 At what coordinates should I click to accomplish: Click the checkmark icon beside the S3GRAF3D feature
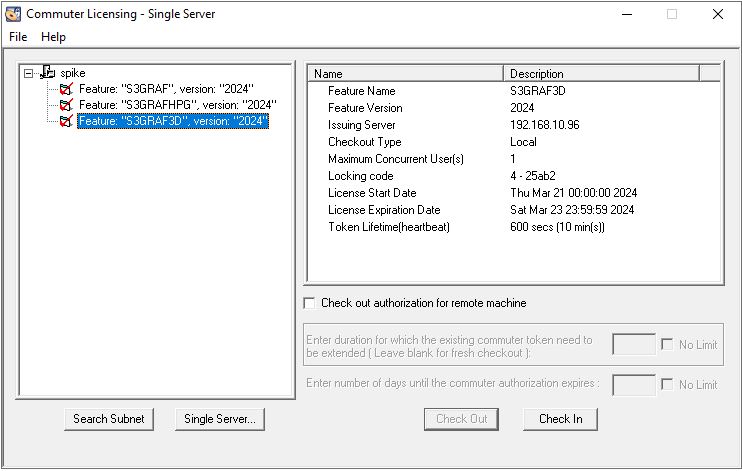(x=66, y=121)
